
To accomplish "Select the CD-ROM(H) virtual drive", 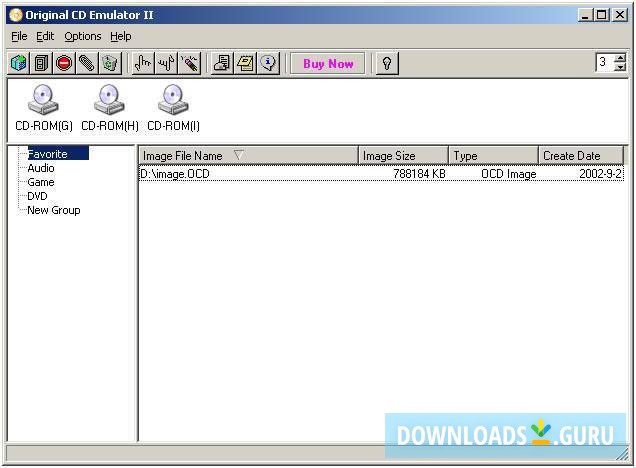I will coord(110,108).
